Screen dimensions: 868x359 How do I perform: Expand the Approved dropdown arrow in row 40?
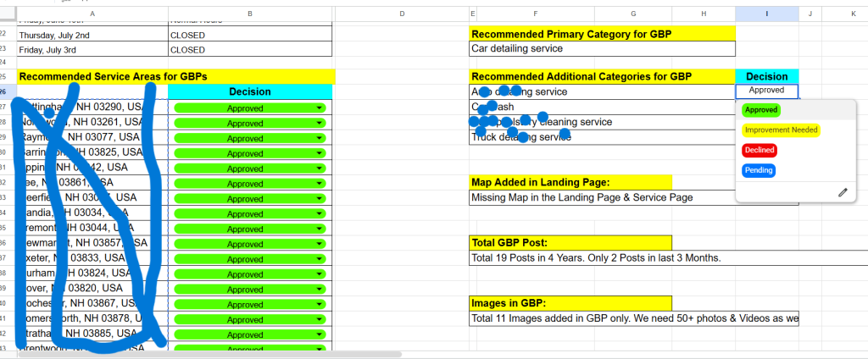pyautogui.click(x=320, y=304)
